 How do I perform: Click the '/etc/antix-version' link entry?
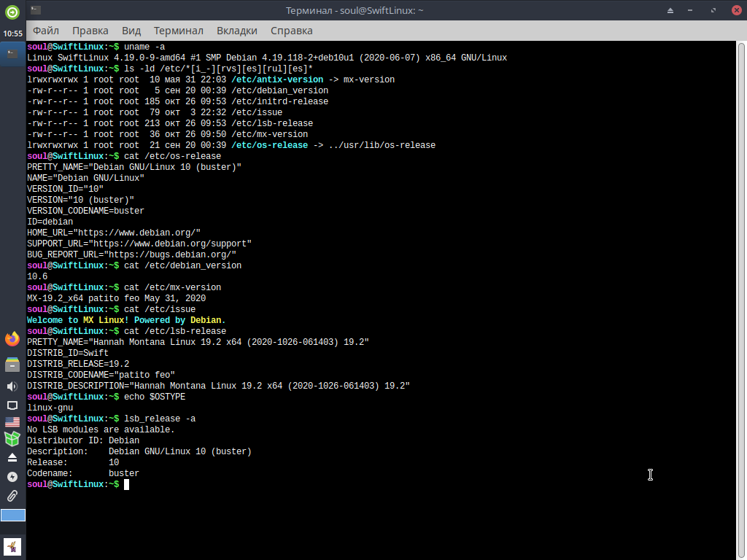pos(277,79)
